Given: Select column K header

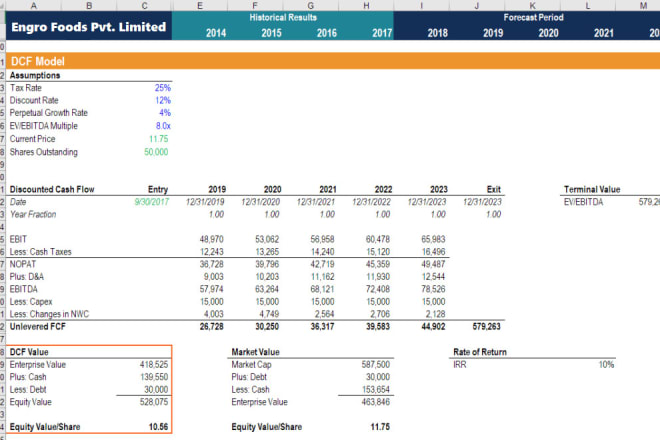Looking at the screenshot, I should pos(532,5).
